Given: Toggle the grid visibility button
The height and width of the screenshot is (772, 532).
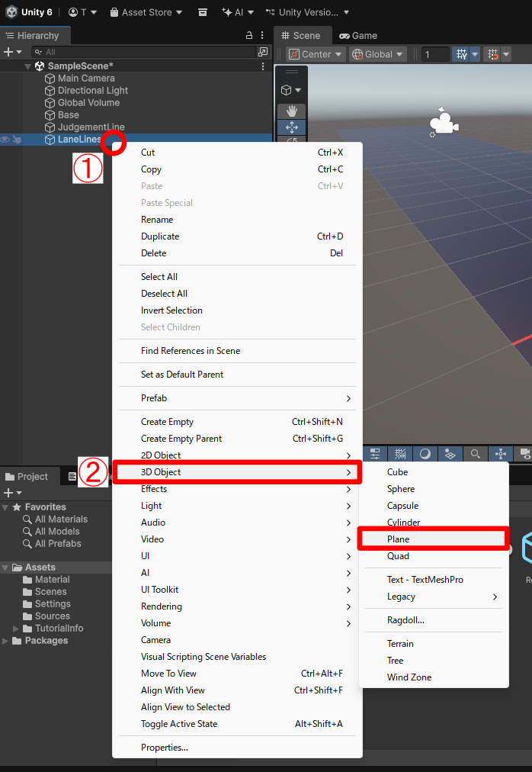Looking at the screenshot, I should (461, 54).
